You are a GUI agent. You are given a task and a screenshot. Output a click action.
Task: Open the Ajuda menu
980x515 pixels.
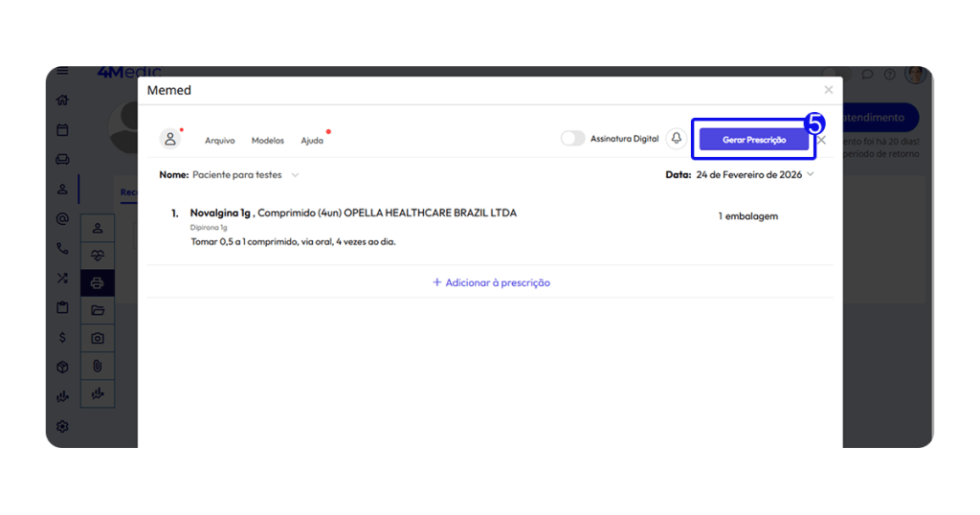click(312, 141)
